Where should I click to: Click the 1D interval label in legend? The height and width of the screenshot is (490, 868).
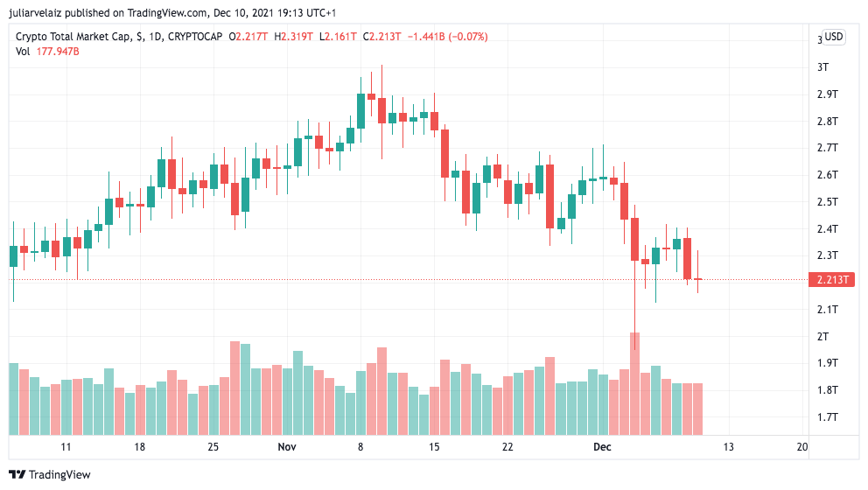pos(155,37)
